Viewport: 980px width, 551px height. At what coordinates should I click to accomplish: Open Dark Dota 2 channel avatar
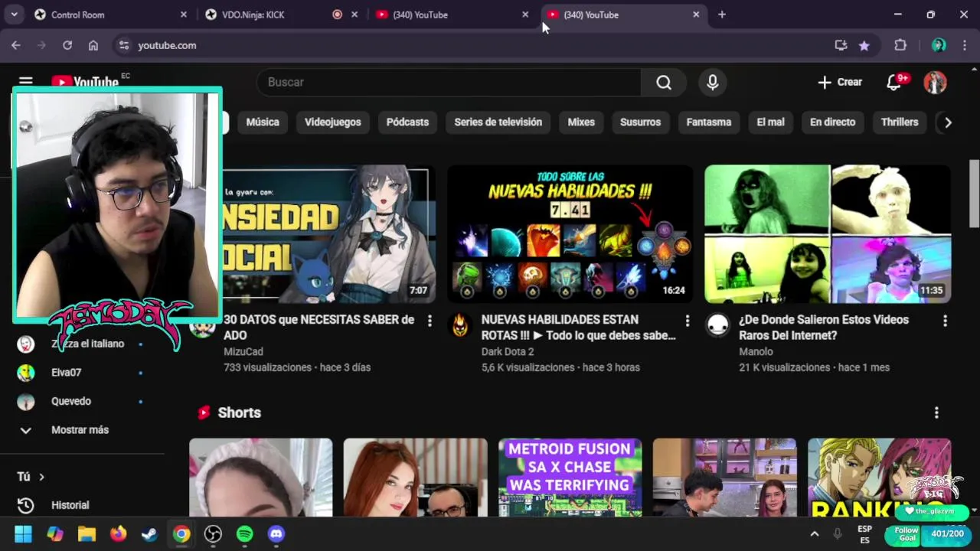point(460,325)
